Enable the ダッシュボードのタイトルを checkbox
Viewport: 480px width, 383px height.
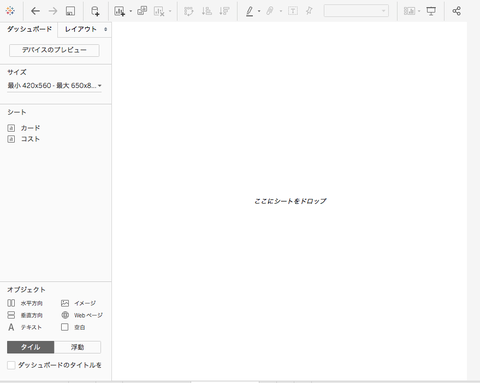(x=11, y=365)
